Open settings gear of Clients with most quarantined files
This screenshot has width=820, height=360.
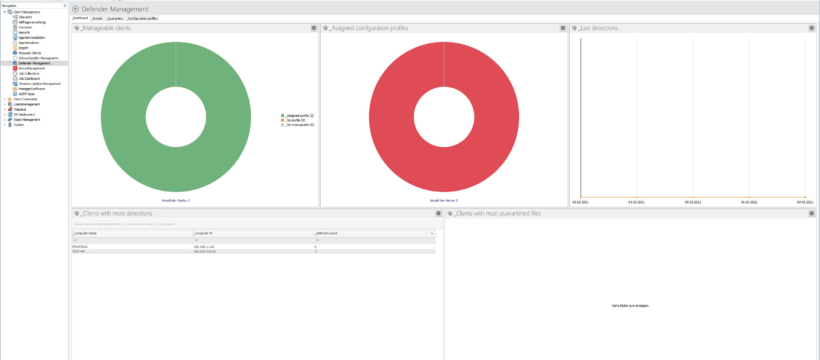[x=812, y=213]
